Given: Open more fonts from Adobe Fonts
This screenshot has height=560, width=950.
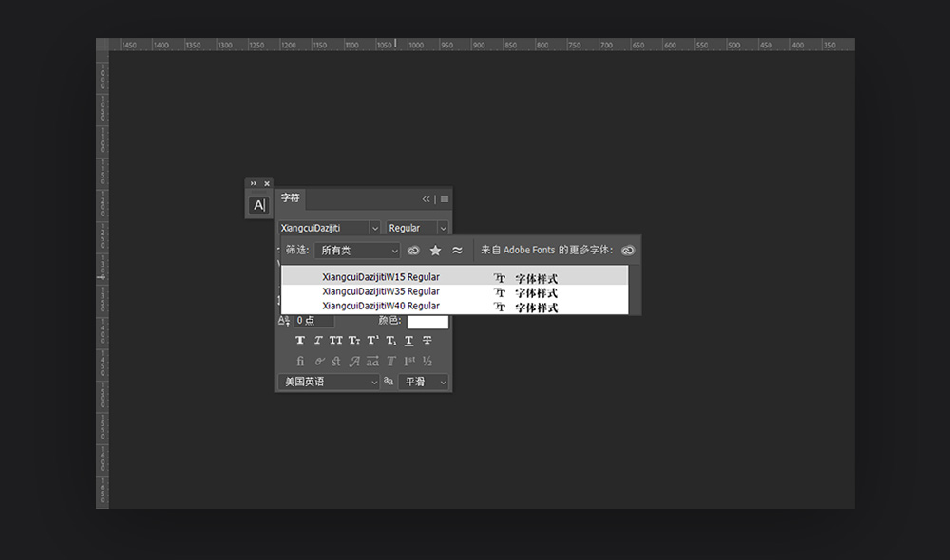Looking at the screenshot, I should [x=628, y=250].
